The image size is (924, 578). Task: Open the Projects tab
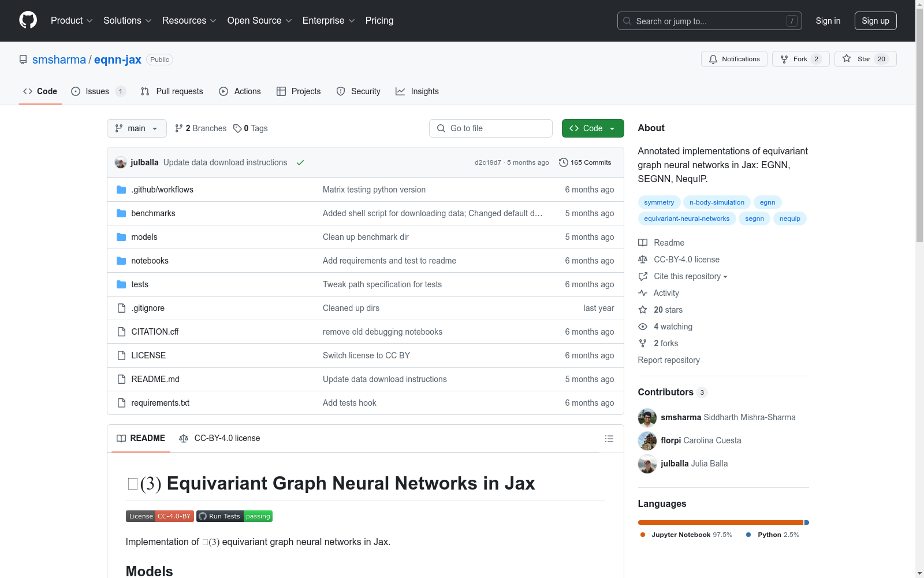pyautogui.click(x=299, y=91)
